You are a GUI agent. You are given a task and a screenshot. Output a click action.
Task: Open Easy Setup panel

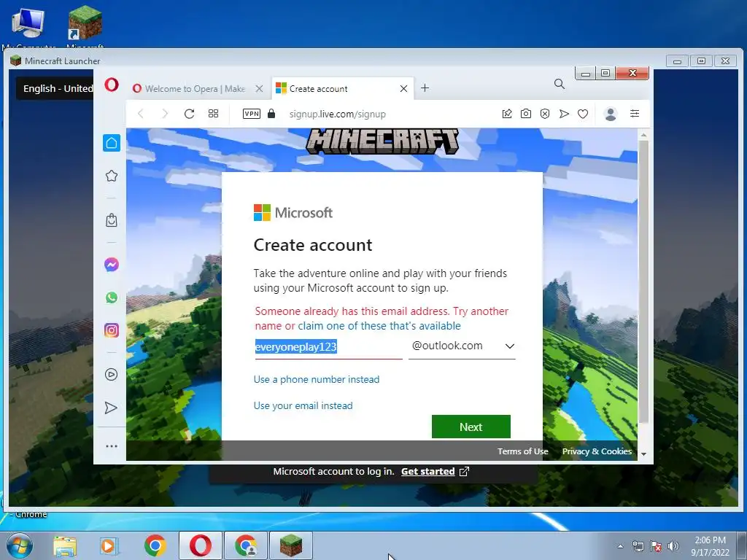pos(635,113)
